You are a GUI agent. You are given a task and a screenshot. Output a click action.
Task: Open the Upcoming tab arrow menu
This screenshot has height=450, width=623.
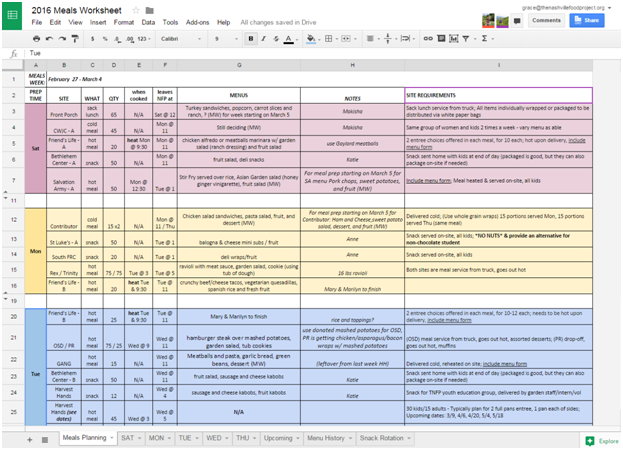(x=298, y=438)
